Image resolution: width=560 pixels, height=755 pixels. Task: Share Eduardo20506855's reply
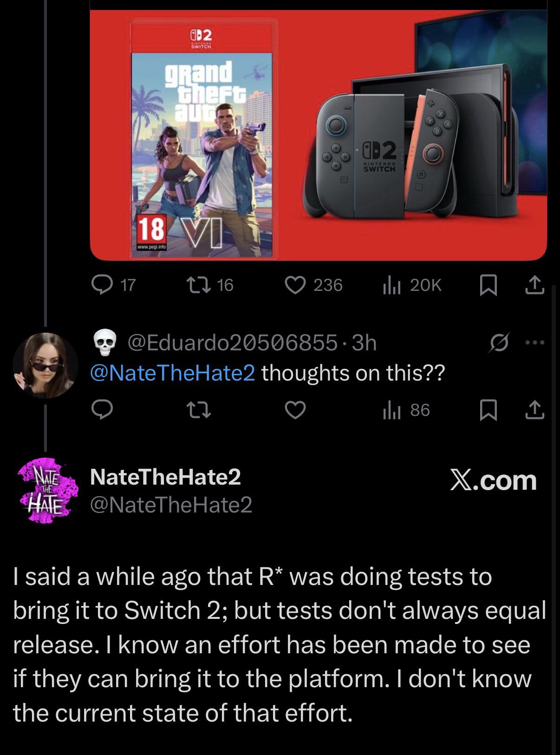tap(535, 410)
